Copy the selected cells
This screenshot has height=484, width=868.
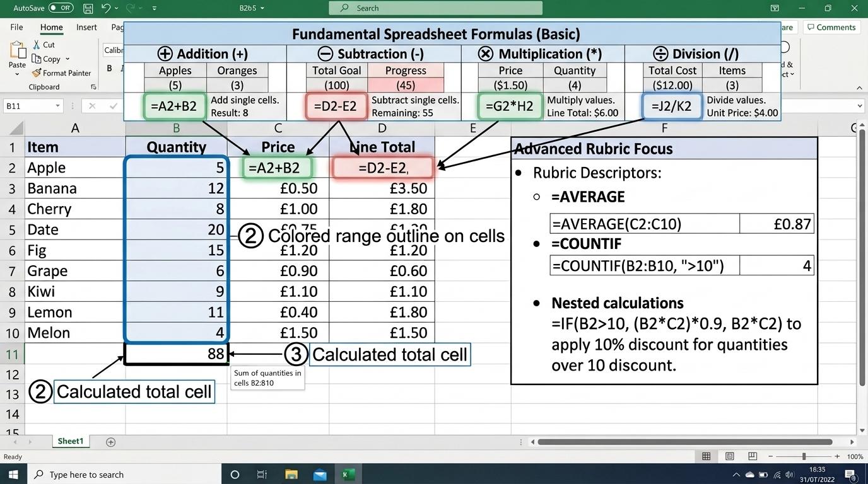click(45, 59)
